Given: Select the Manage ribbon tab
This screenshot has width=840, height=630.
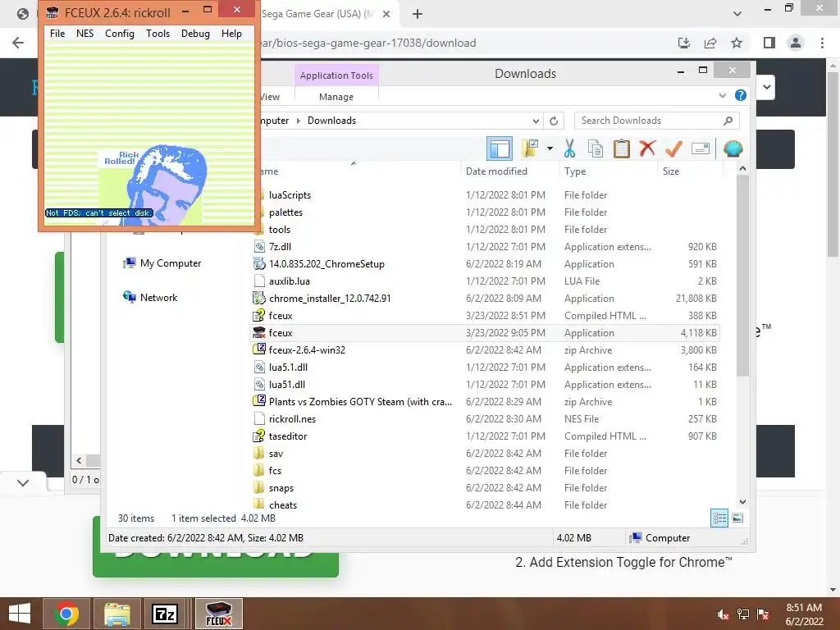Looking at the screenshot, I should (336, 97).
